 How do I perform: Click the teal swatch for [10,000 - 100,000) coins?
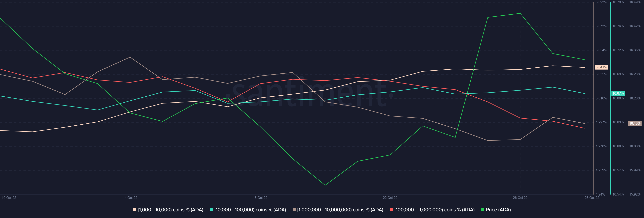pos(211,210)
